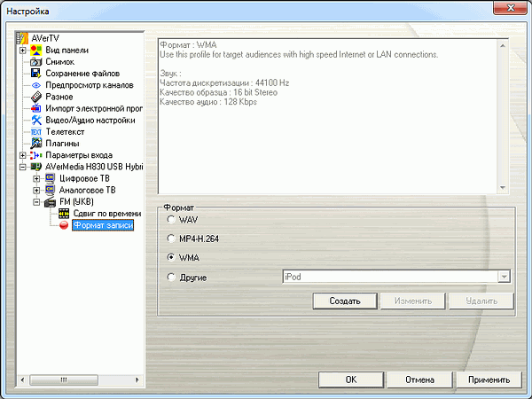Open the iPod profile dropdown list
This screenshot has width=532, height=399.
(x=505, y=278)
